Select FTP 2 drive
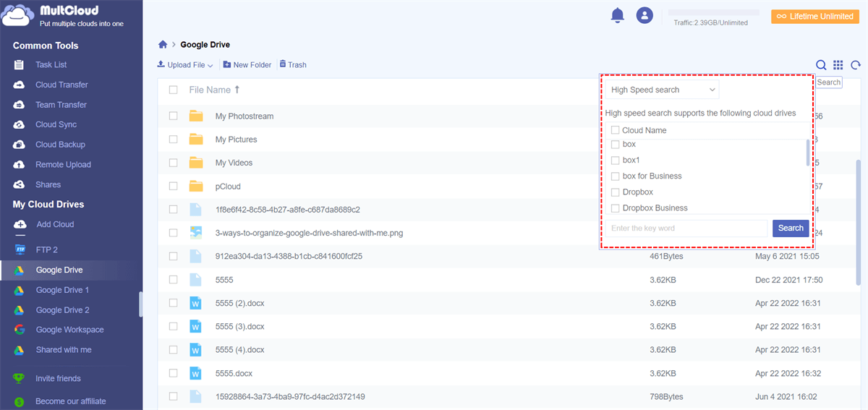Screen dimensions: 868x410 coord(46,249)
